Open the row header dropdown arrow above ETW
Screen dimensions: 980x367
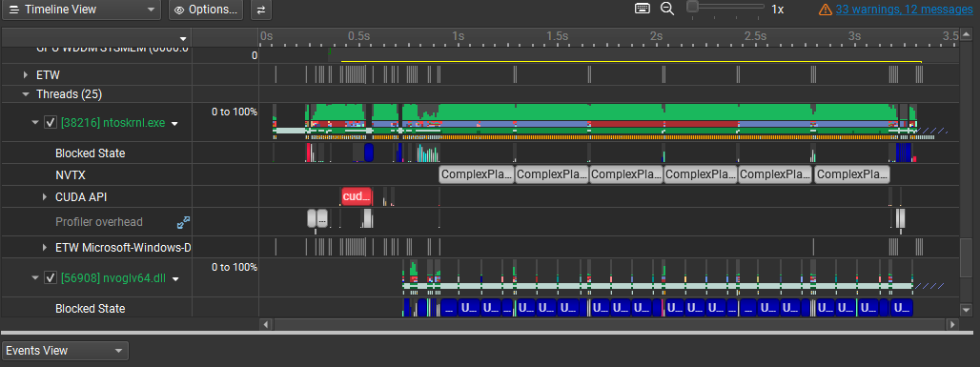coord(182,39)
